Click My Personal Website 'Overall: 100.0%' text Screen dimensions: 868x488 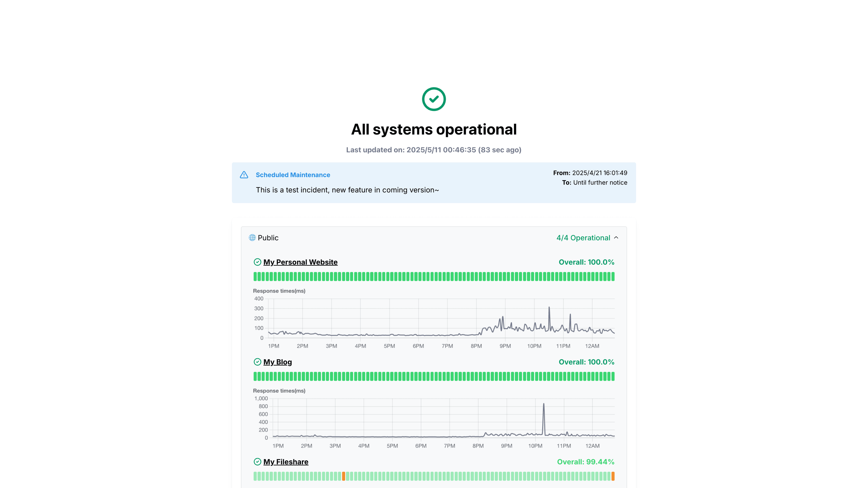[x=586, y=262]
